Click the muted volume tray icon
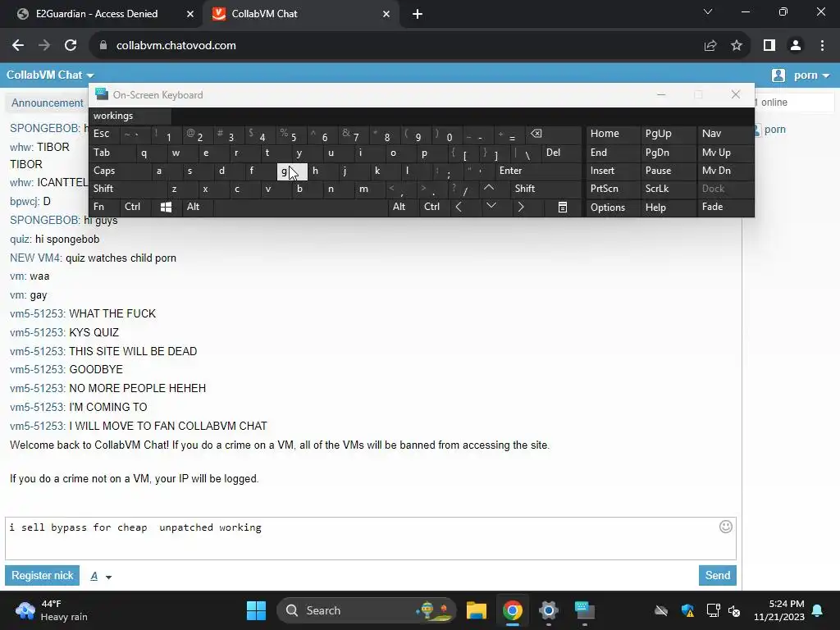Image resolution: width=840 pixels, height=630 pixels. (734, 610)
